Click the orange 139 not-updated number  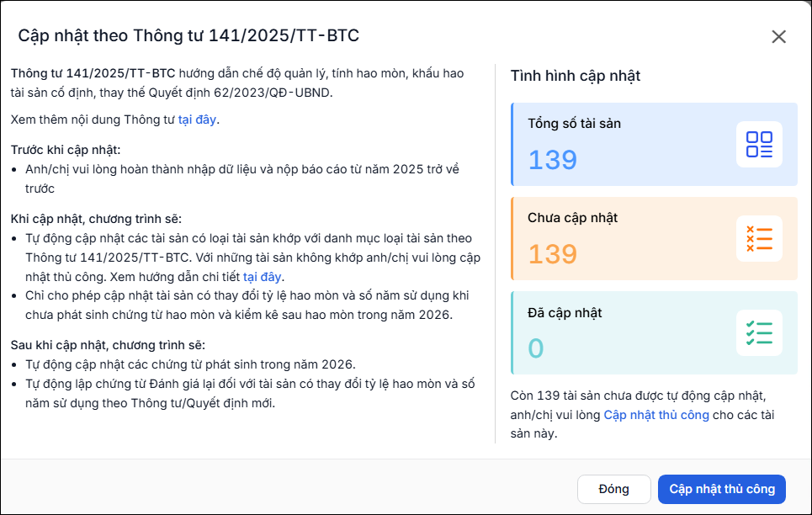pos(553,254)
